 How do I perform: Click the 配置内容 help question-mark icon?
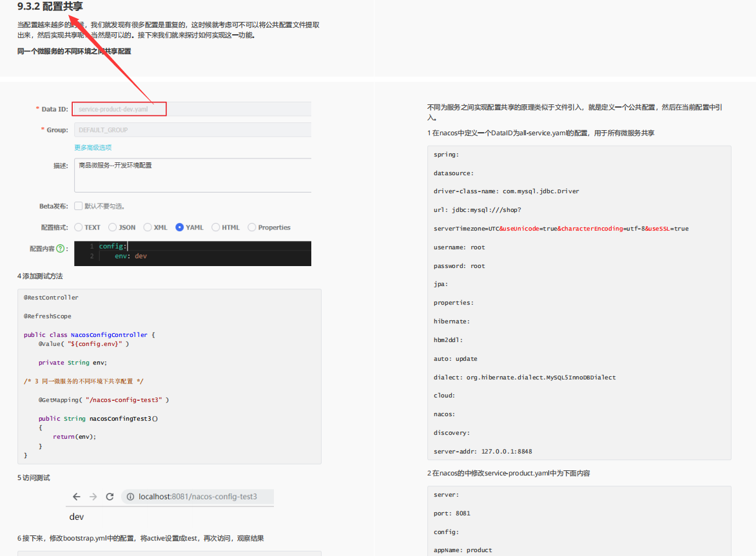[x=61, y=249]
